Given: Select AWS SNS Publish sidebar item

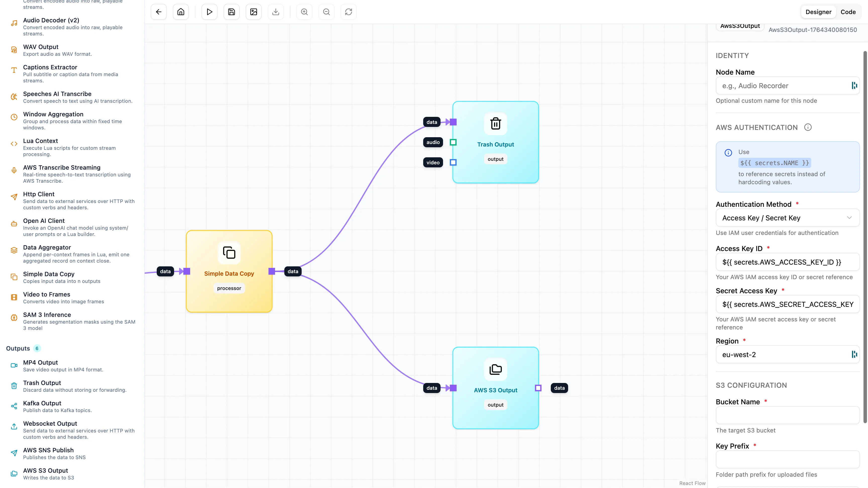Looking at the screenshot, I should 72,453.
